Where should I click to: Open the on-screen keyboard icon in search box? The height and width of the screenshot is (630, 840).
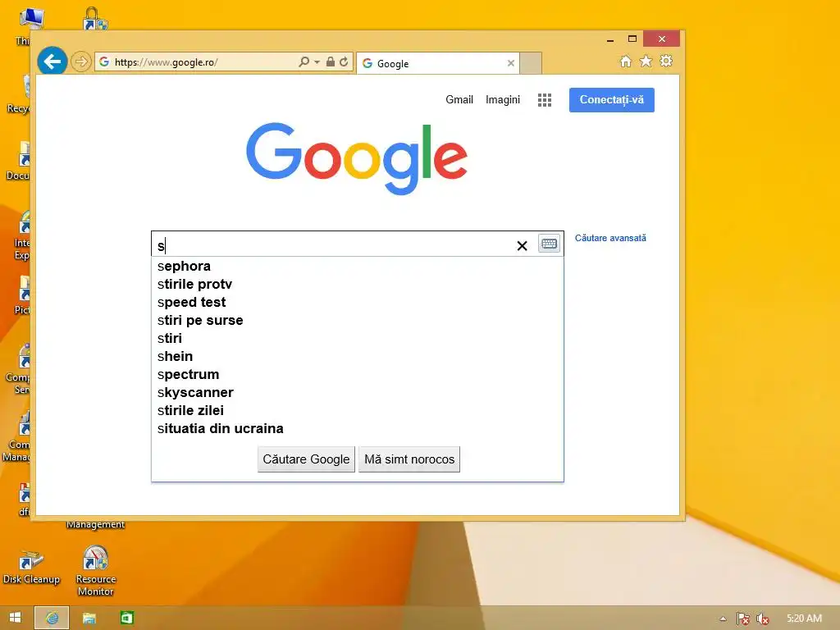tap(549, 244)
